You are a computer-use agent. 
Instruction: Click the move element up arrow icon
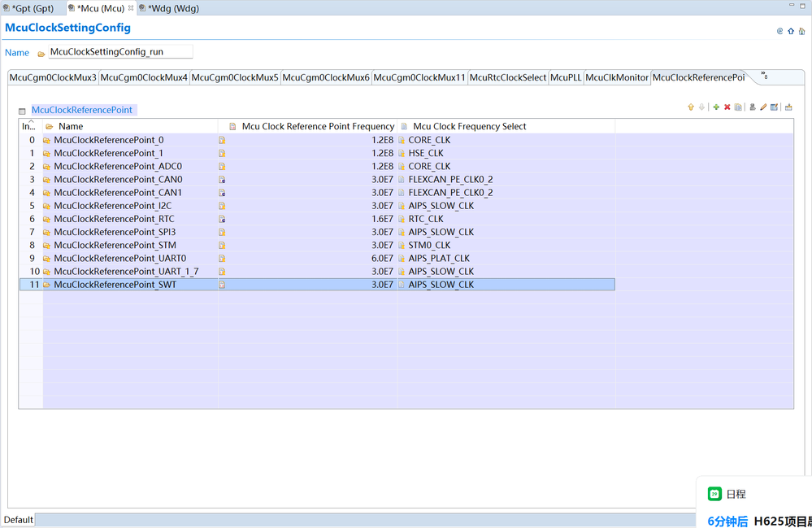pyautogui.click(x=690, y=107)
